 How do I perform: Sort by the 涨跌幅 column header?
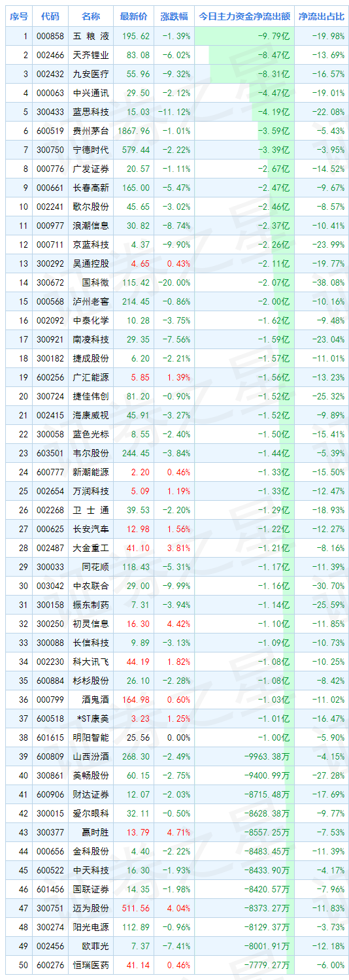coord(174,16)
